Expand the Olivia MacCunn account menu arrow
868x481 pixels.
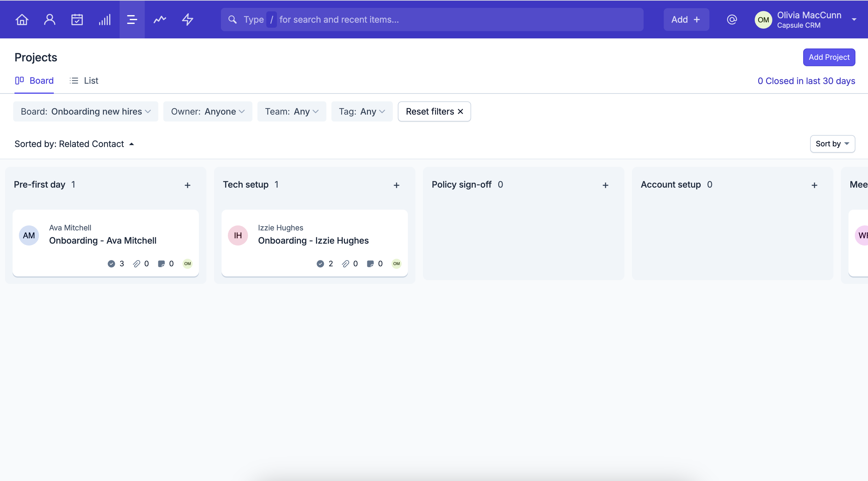[854, 20]
